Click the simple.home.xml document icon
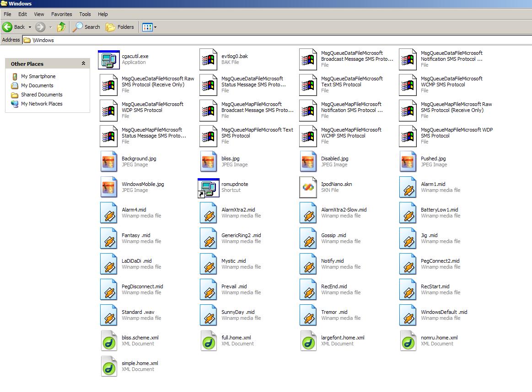Image resolution: width=532 pixels, height=392 pixels. 108,366
